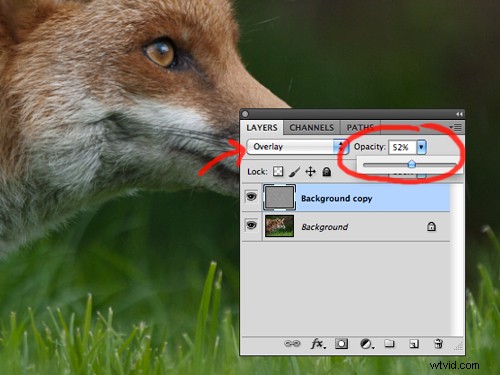Switch to the Layers tab
The width and height of the screenshot is (500, 375).
pos(262,128)
